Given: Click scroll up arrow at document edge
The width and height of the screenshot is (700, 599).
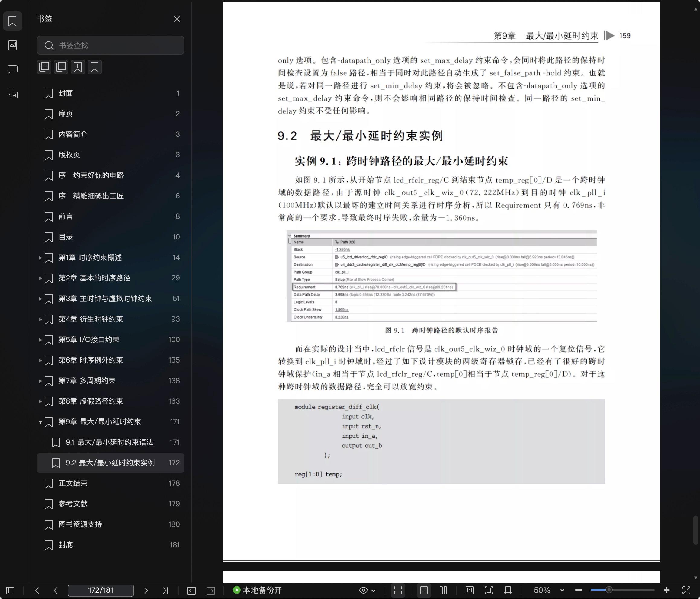Looking at the screenshot, I should (695, 9).
